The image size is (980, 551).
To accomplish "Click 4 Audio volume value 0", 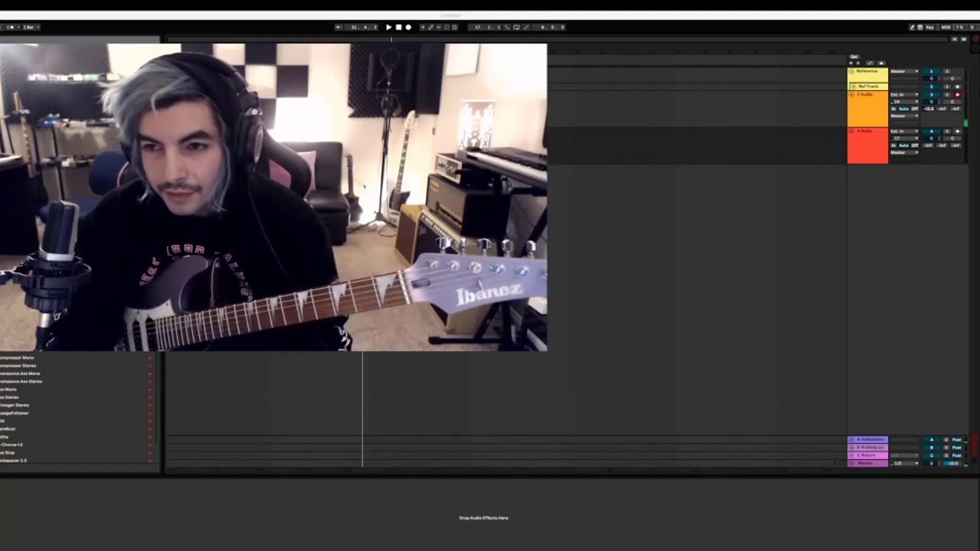I will (932, 139).
